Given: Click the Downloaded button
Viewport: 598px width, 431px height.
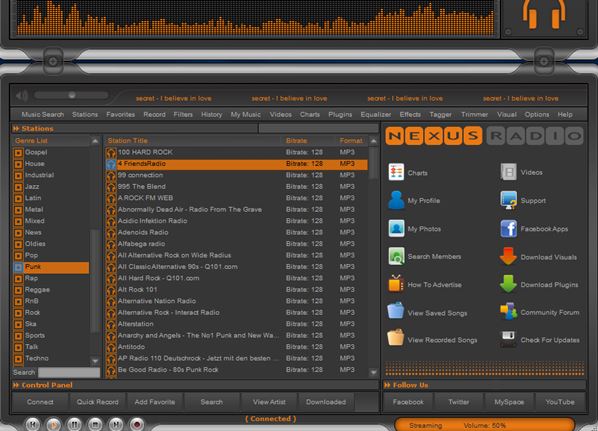Looking at the screenshot, I should pyautogui.click(x=326, y=402).
